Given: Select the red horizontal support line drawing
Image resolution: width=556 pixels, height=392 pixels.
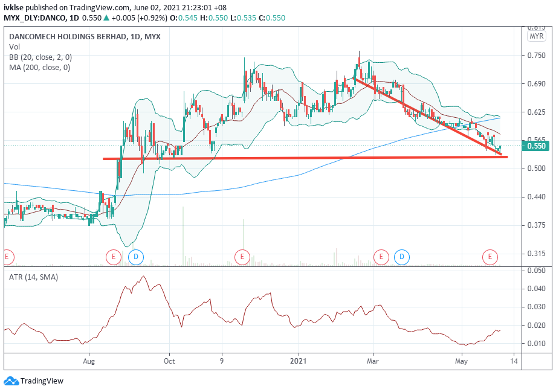Looking at the screenshot, I should (305, 158).
